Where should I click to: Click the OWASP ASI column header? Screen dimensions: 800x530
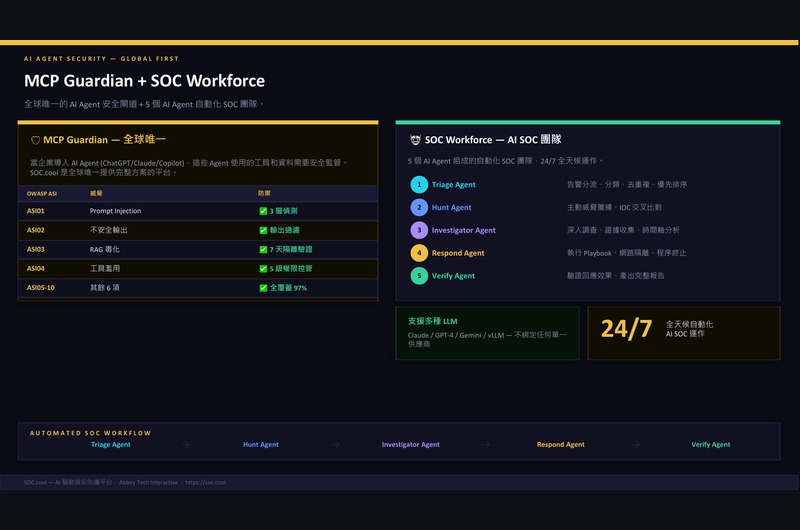[x=42, y=193]
